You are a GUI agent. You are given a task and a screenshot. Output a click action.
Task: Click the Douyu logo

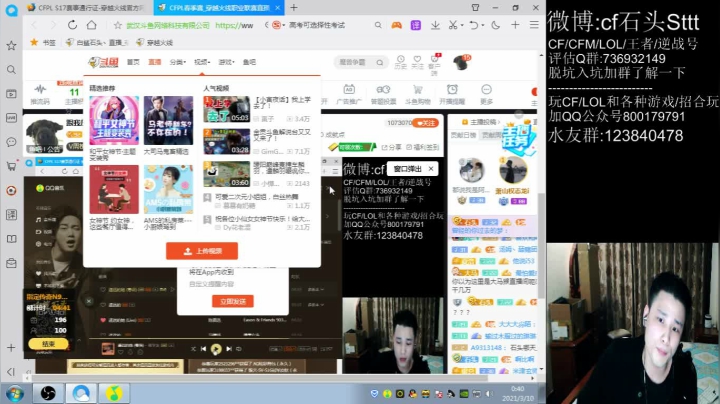point(104,62)
